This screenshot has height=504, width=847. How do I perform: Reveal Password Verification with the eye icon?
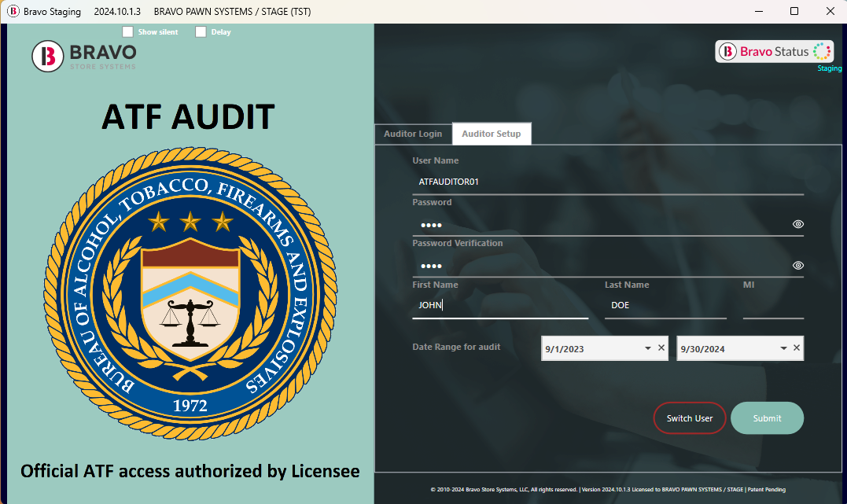(797, 265)
